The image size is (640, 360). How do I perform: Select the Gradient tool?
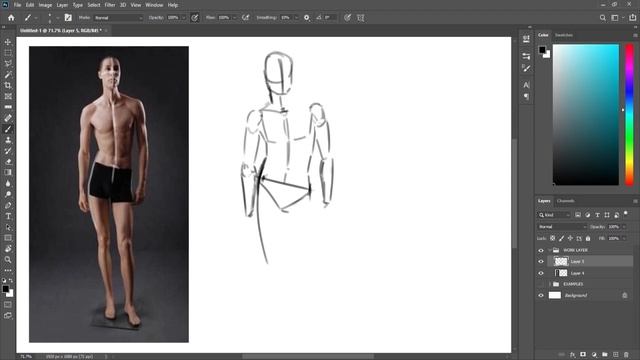tap(8, 173)
